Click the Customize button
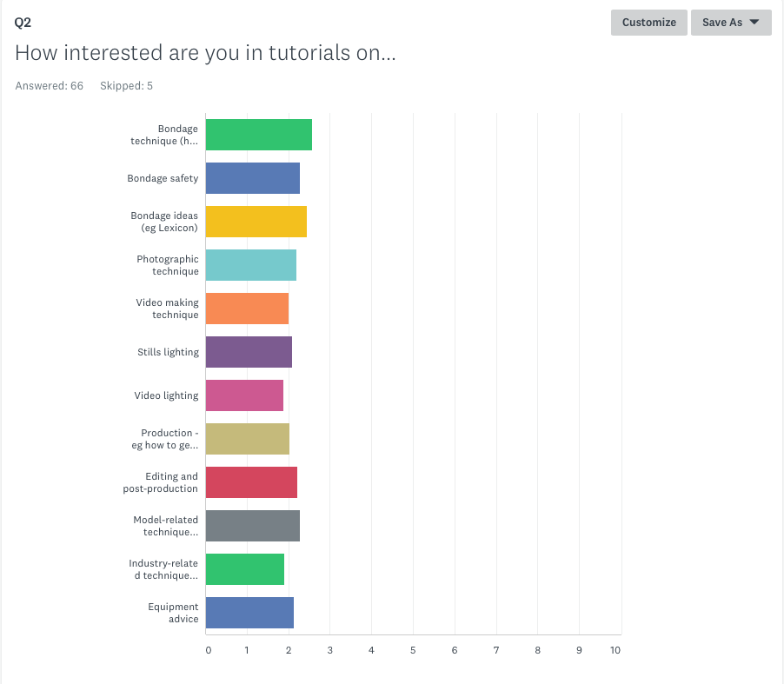 [x=648, y=23]
